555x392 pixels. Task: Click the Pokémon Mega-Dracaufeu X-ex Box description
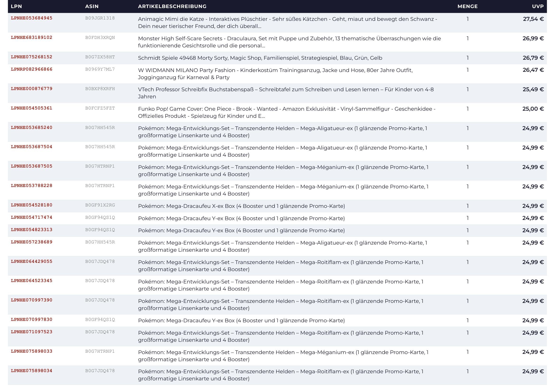point(242,206)
